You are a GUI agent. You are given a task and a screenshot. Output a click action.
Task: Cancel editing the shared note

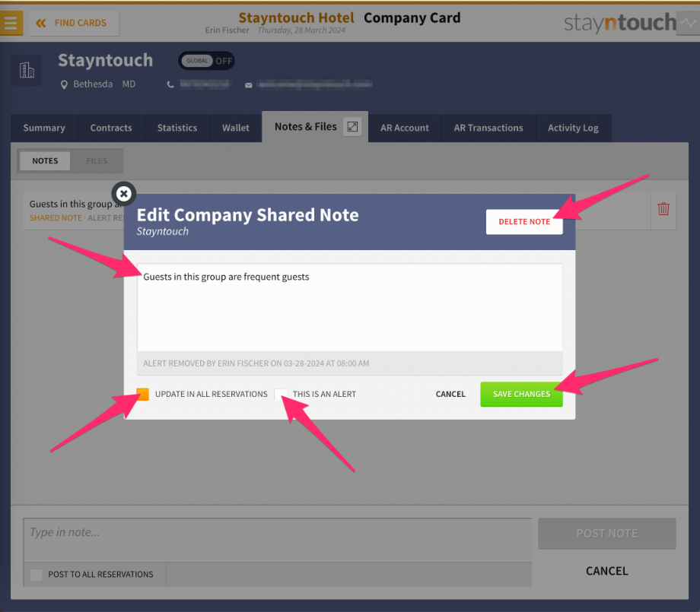450,395
